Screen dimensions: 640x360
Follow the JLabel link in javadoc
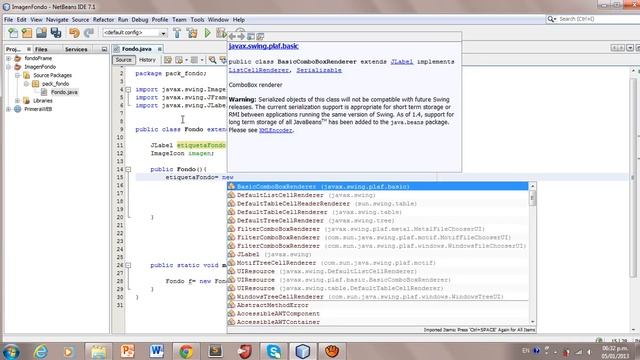(x=402, y=62)
